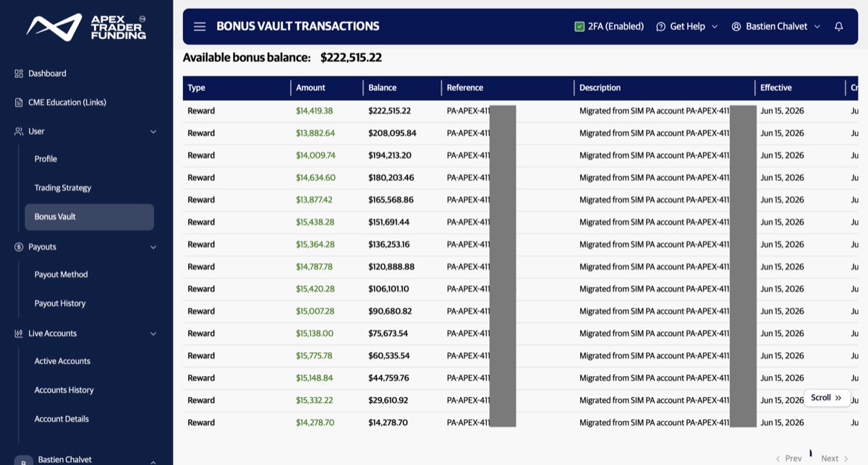This screenshot has width=868, height=465.
Task: Click the balance $90,680.82
Action: (390, 312)
